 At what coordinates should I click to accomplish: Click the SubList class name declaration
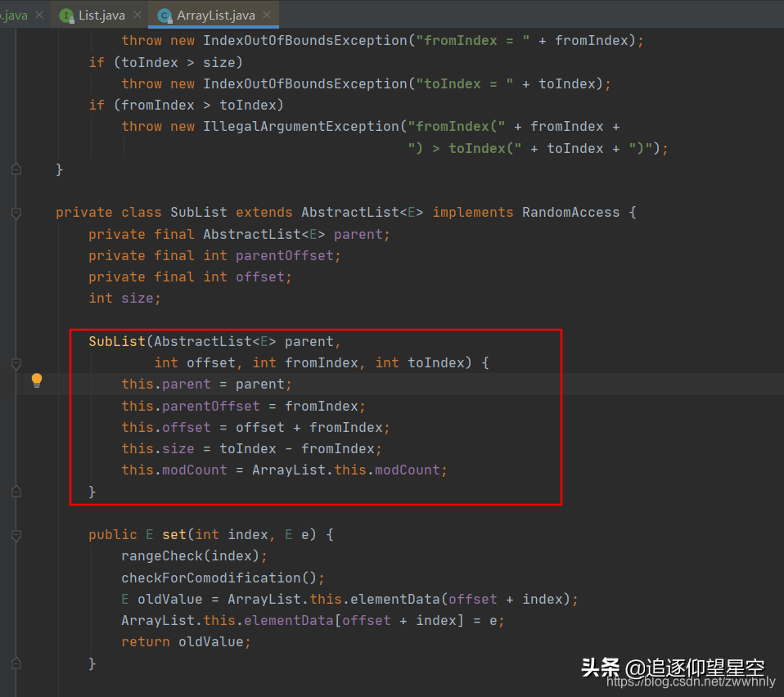[x=198, y=212]
